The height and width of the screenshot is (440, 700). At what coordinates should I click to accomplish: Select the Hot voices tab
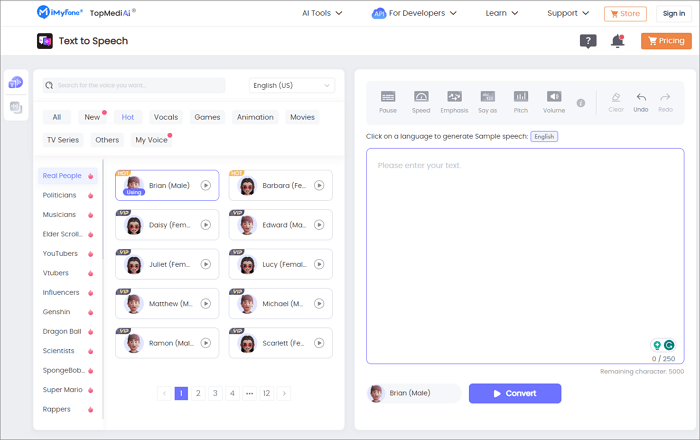(128, 117)
